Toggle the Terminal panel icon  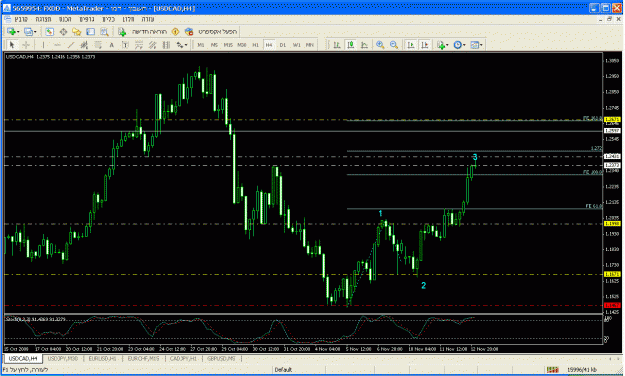(90, 31)
